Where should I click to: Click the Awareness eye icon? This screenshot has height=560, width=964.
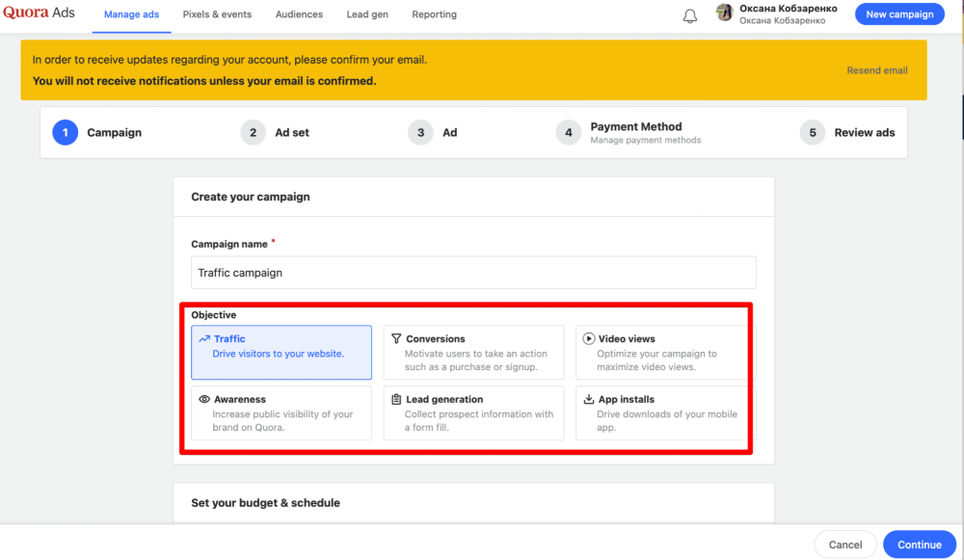tap(204, 399)
